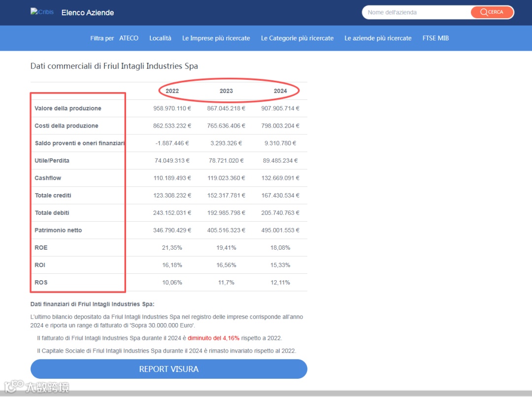Select cashflow value 119.023.360 €
Screen dimensions: 532x397
(226, 178)
